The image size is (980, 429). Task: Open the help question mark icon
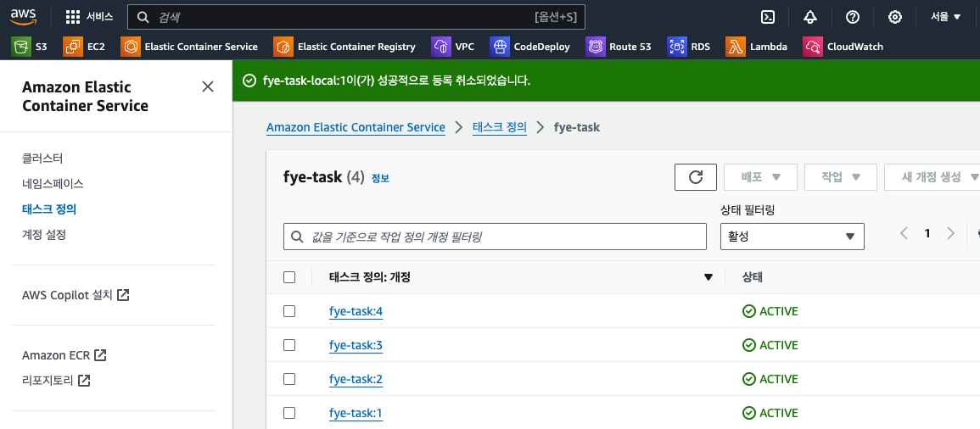pyautogui.click(x=853, y=17)
